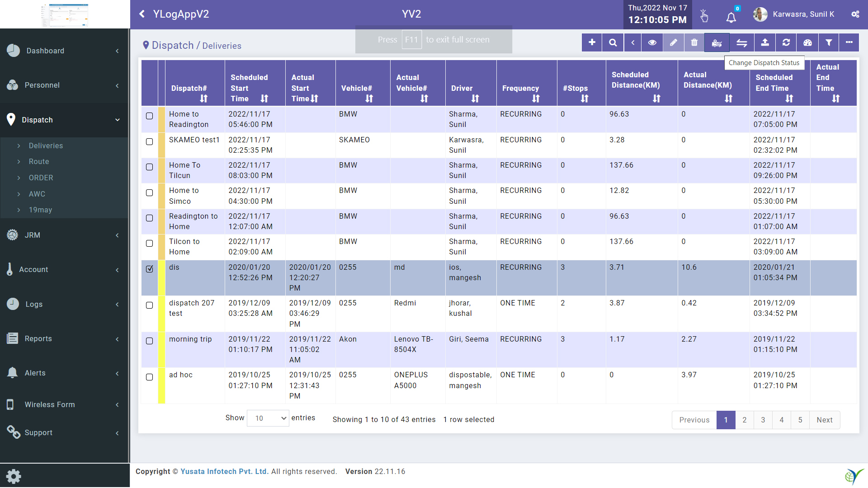Click the dis row yellow status bar
The height and width of the screenshot is (488, 868).
(x=161, y=278)
